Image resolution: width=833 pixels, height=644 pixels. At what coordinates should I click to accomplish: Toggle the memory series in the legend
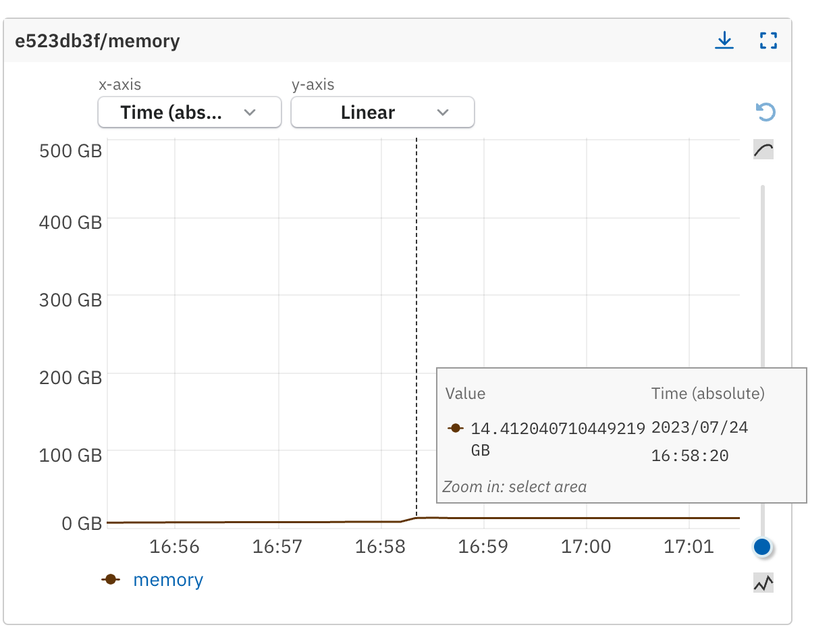coord(168,579)
